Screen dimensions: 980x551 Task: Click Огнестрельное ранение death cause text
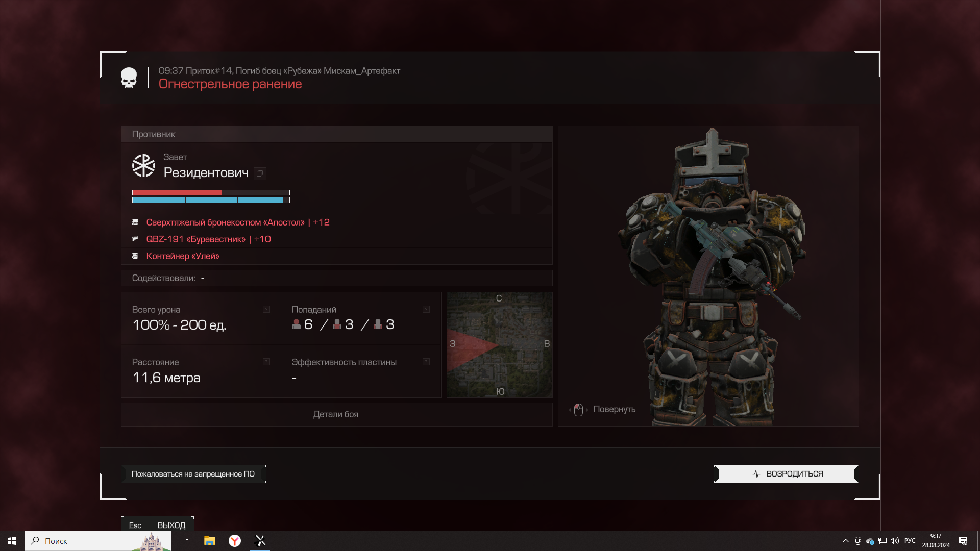[230, 84]
